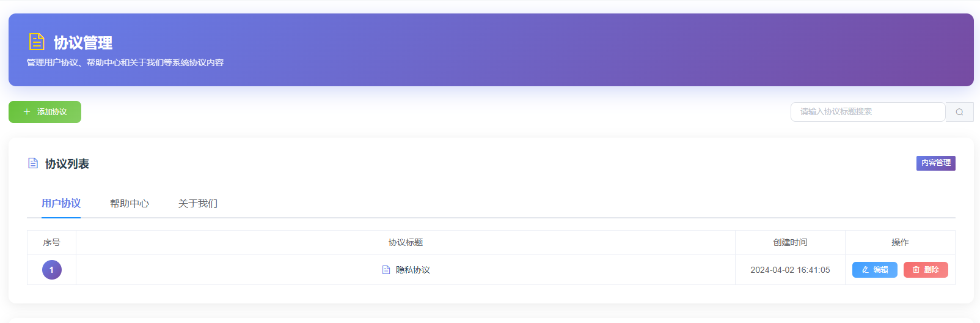Edit 隐私协议 with the blue 编辑 button

coord(874,270)
